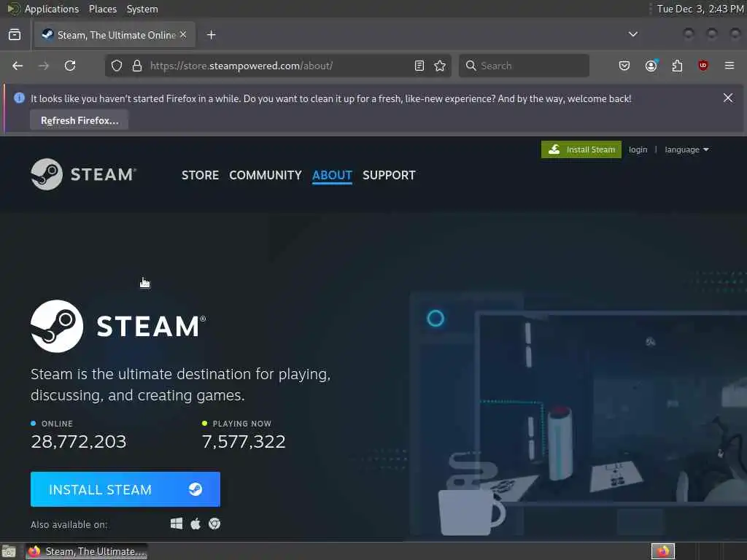Select the Steam browser tab
This screenshot has height=560, width=747.
(115, 35)
